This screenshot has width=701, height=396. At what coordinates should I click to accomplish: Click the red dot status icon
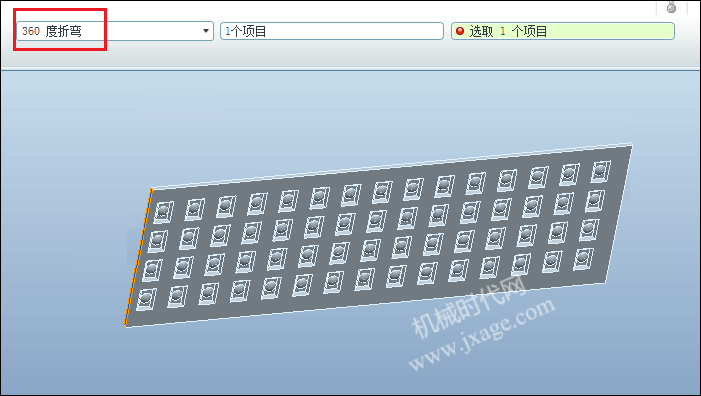tap(460, 31)
